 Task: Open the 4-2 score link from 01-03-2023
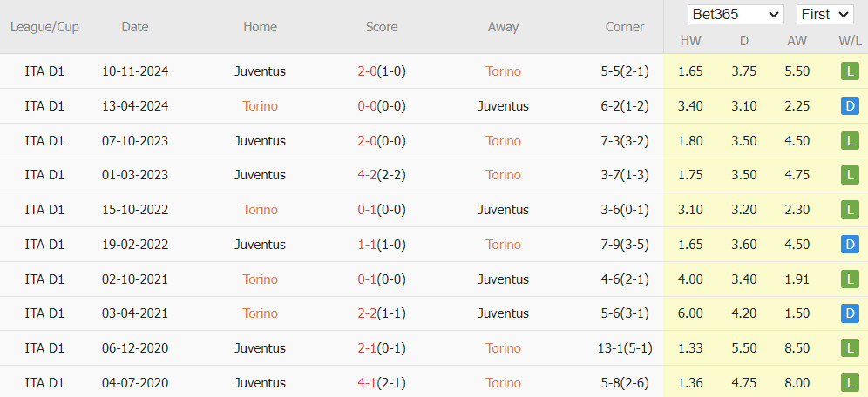[367, 175]
